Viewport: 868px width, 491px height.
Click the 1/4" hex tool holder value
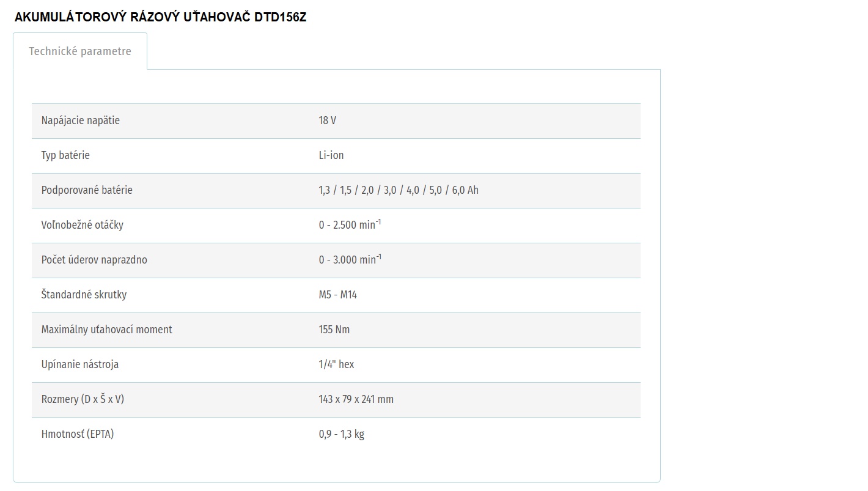pos(336,364)
